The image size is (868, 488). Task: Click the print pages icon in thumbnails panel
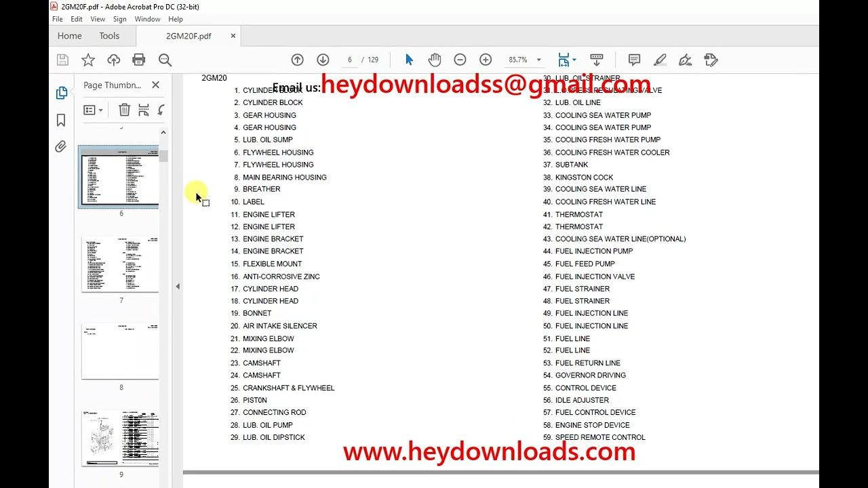pyautogui.click(x=144, y=110)
